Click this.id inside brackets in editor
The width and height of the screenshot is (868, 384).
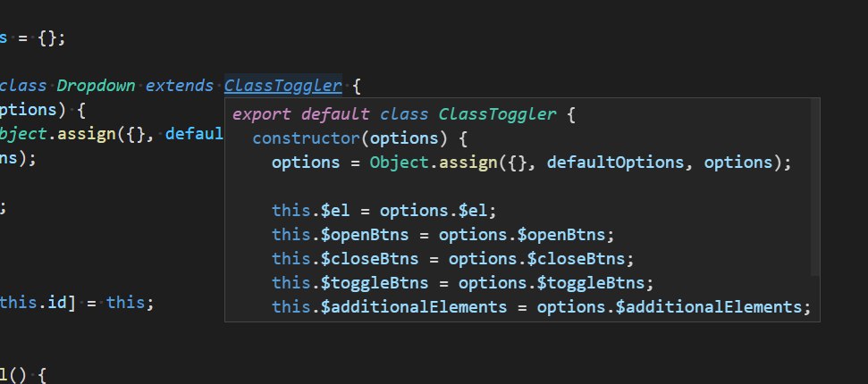(x=33, y=303)
